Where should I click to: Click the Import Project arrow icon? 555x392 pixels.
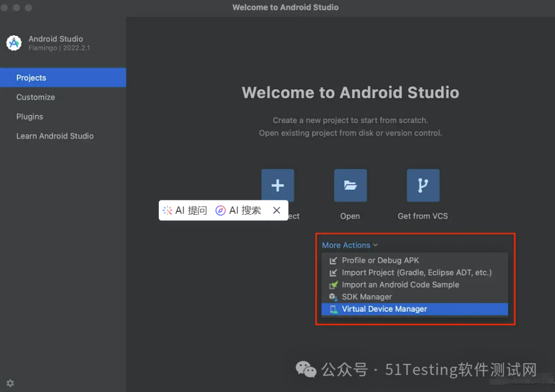[333, 273]
